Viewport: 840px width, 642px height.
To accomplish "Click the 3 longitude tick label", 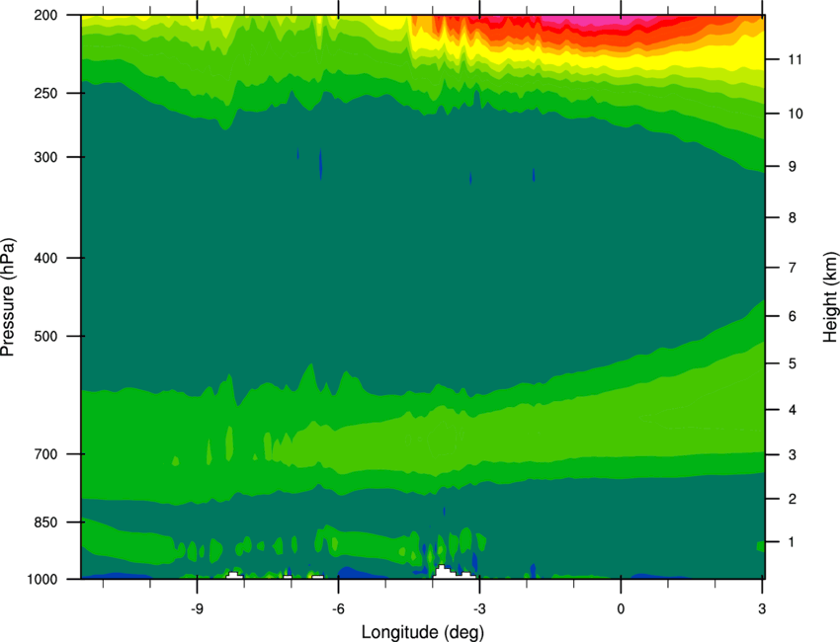I will click(762, 608).
